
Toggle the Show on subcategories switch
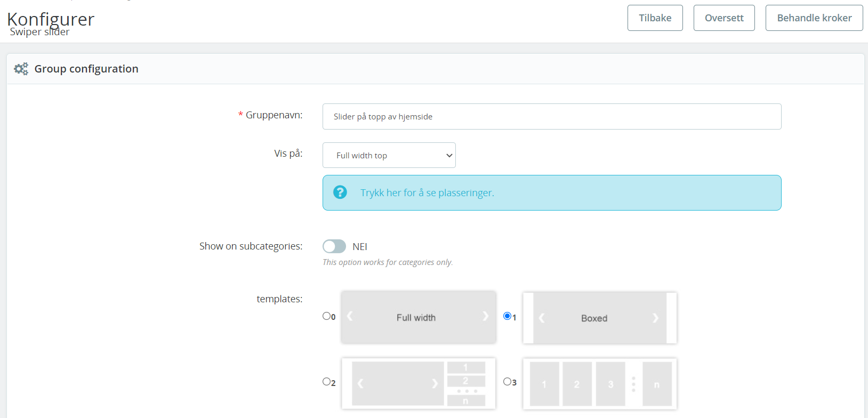(334, 246)
